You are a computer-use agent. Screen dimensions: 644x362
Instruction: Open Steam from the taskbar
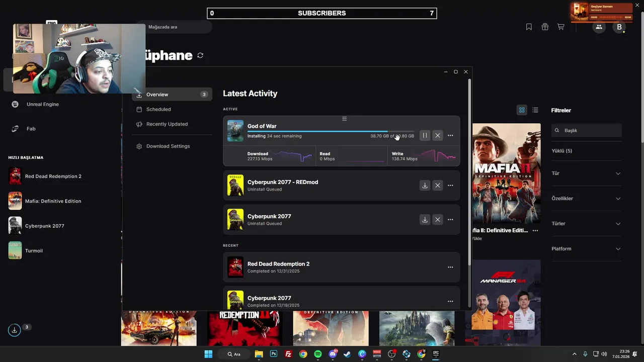(x=347, y=354)
